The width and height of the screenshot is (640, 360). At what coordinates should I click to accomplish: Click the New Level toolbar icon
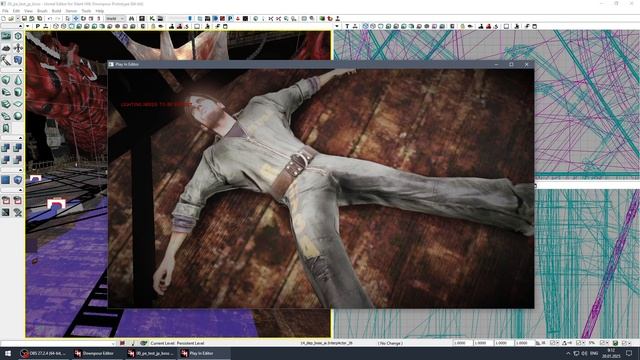click(x=4, y=19)
